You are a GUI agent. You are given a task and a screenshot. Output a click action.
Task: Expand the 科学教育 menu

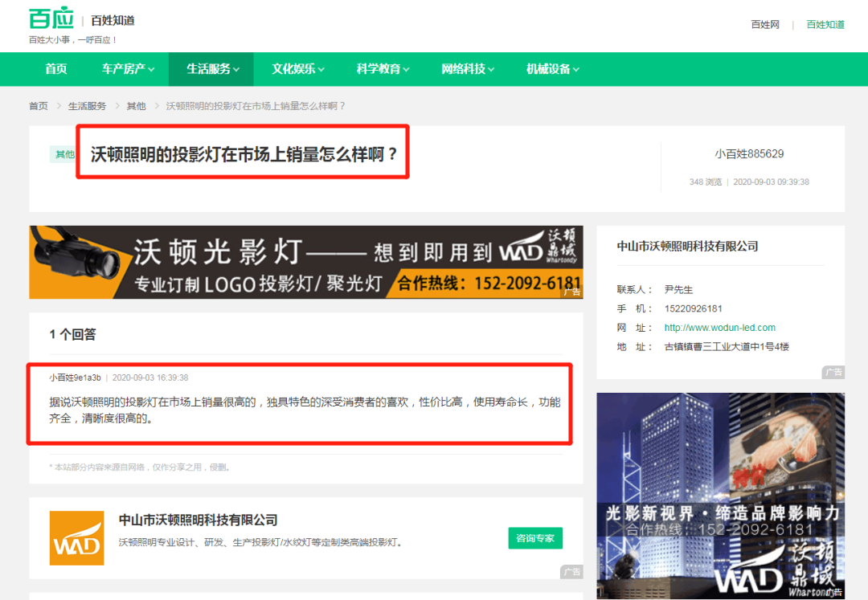pos(383,69)
